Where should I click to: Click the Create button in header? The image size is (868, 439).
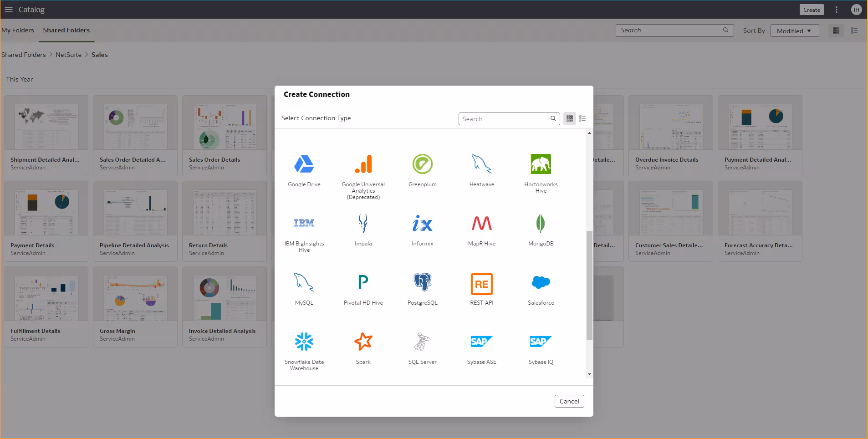pos(812,10)
